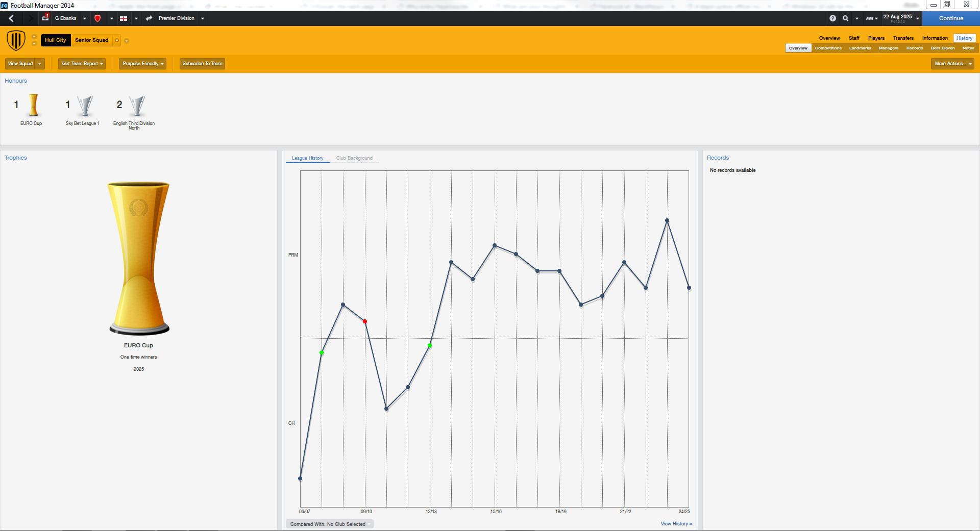Select the History Overview sub-tab
The width and height of the screenshot is (980, 531).
(798, 48)
